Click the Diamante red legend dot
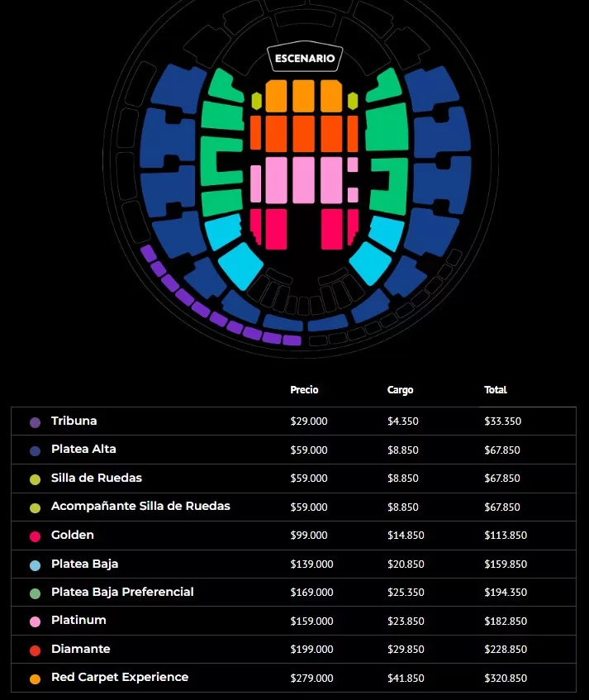This screenshot has width=589, height=700. pos(35,650)
